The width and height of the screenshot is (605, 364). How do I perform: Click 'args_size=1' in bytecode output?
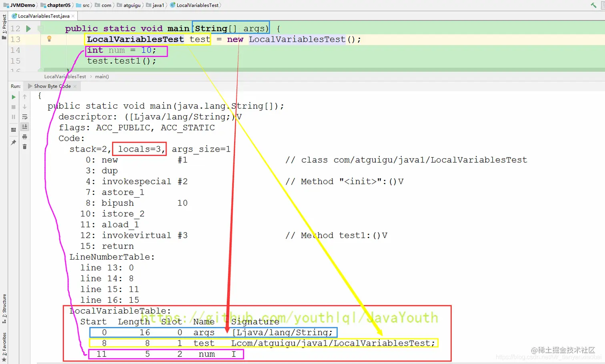(201, 149)
